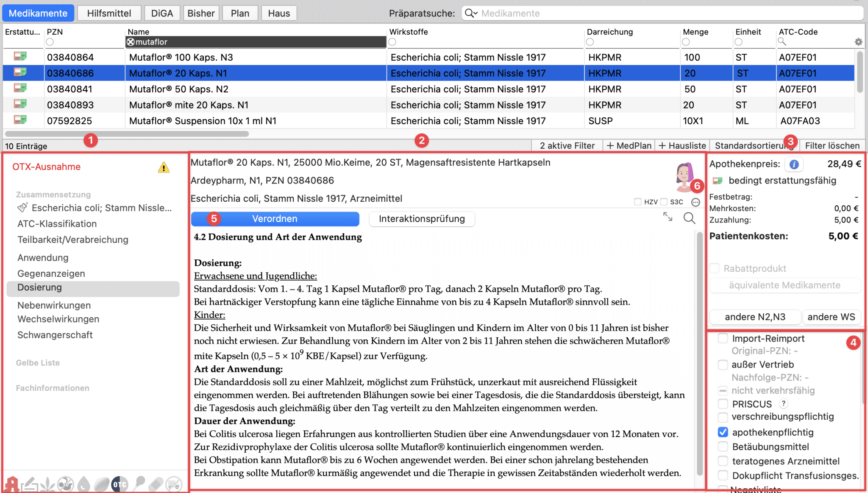Click the adhesive bandage icon at the bottom
Screen dimensions: 868x493
156,484
